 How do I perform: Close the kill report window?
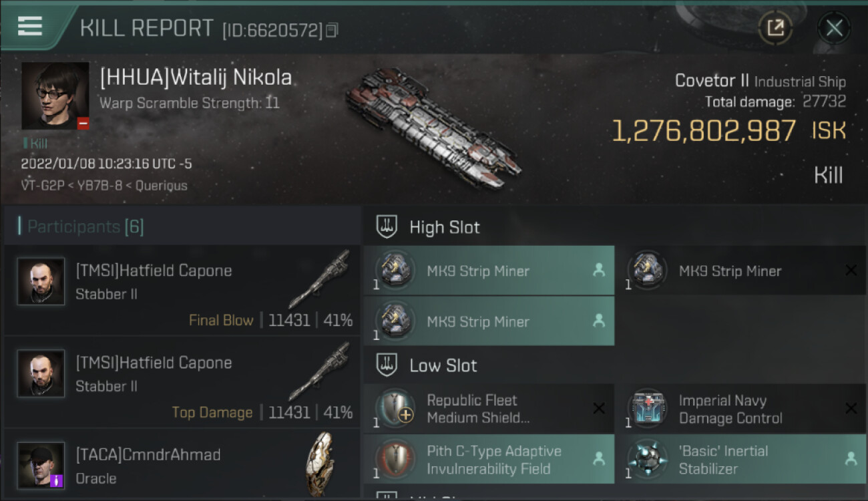pyautogui.click(x=834, y=28)
